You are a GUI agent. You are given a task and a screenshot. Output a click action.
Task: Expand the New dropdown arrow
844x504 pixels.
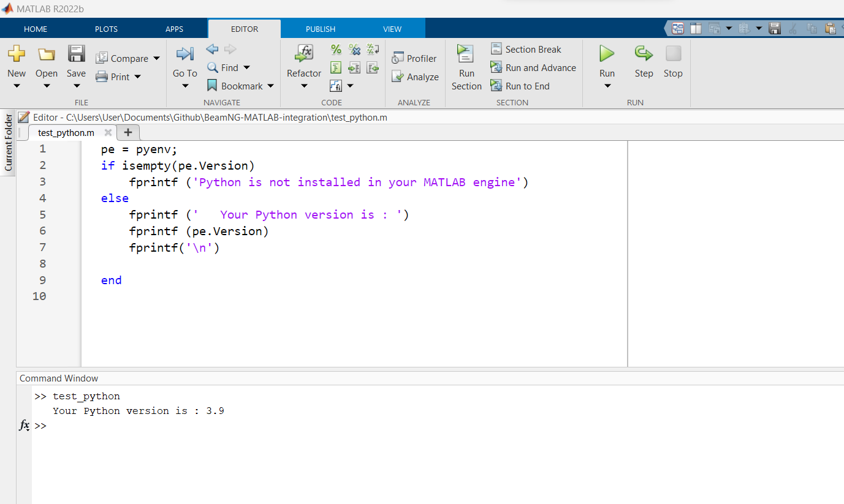pos(17,86)
